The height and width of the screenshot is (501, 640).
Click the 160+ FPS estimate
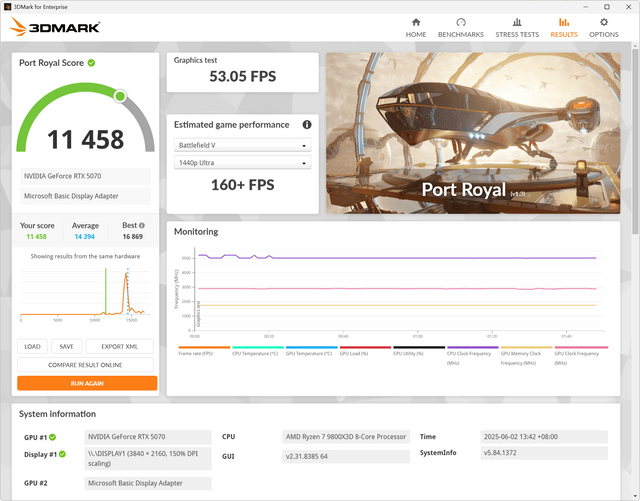coord(242,185)
